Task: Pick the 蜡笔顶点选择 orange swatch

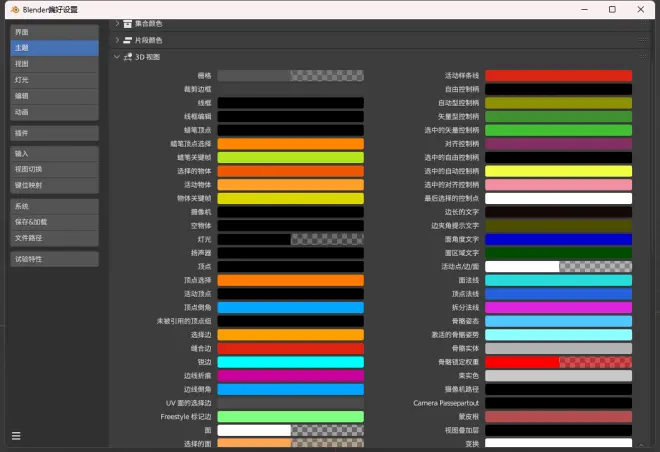Action: point(290,144)
